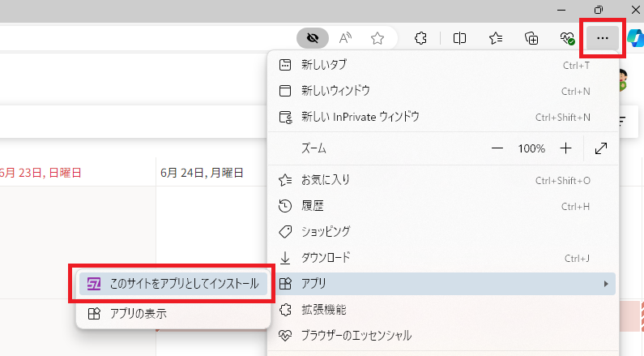Decrease zoom with the minus button
The width and height of the screenshot is (644, 356).
coord(497,148)
